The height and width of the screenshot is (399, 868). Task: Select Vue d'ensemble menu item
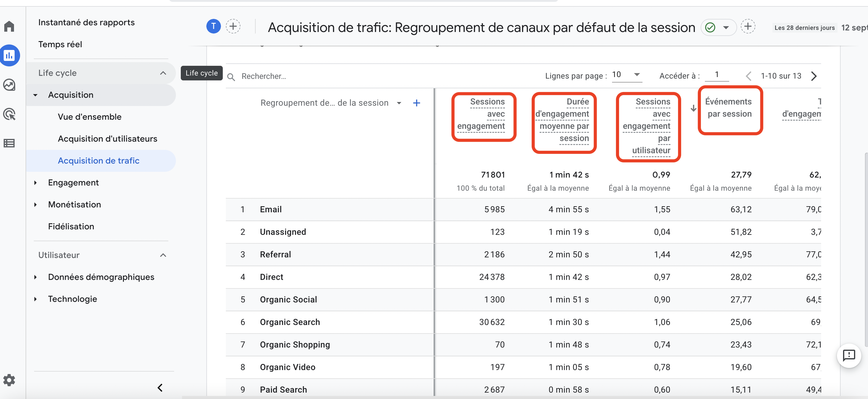pos(90,116)
